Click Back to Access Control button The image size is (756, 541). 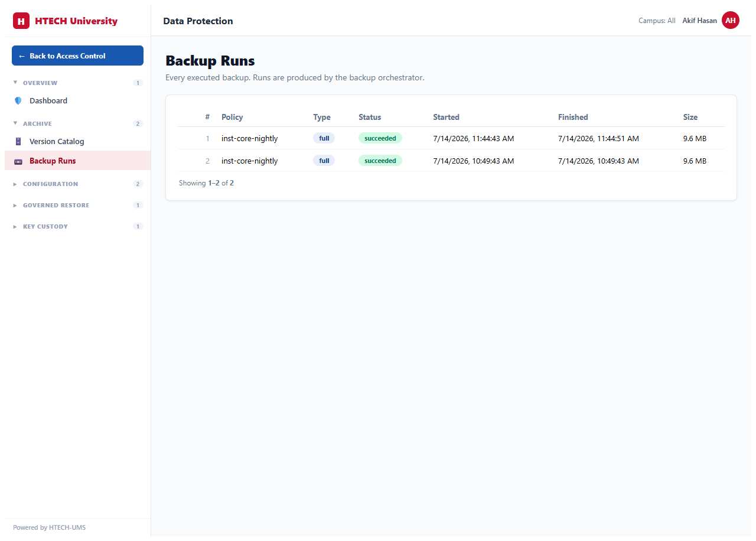tap(77, 56)
